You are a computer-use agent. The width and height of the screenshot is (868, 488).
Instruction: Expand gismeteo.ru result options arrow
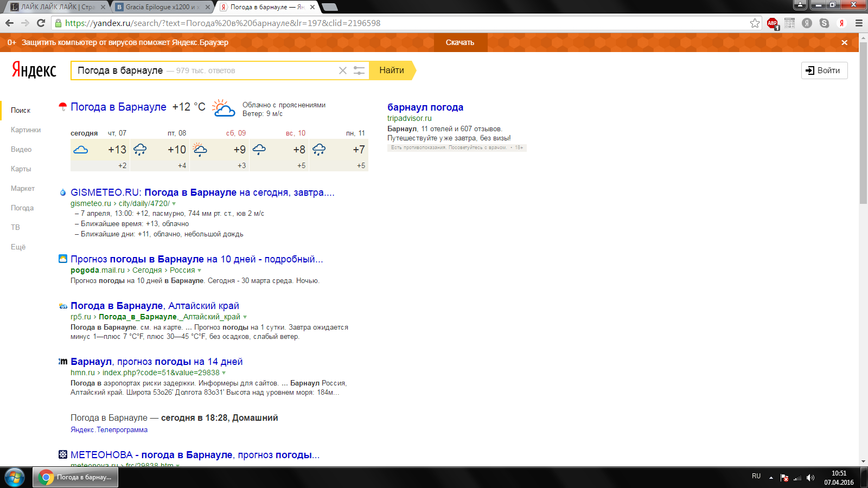[x=174, y=204]
